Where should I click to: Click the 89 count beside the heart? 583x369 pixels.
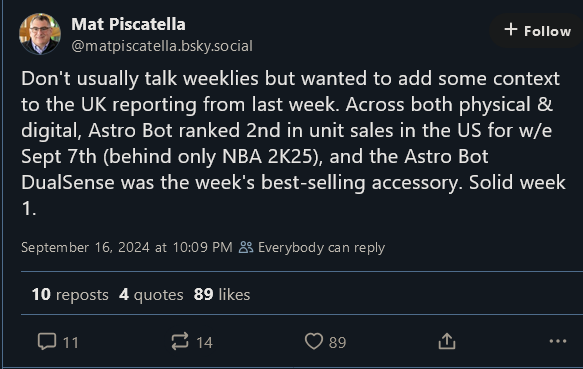[337, 343]
